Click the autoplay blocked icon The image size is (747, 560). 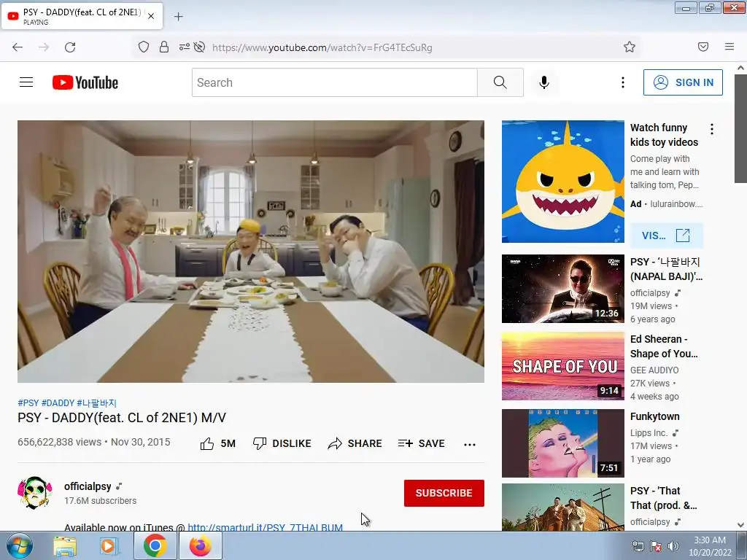[x=200, y=47]
